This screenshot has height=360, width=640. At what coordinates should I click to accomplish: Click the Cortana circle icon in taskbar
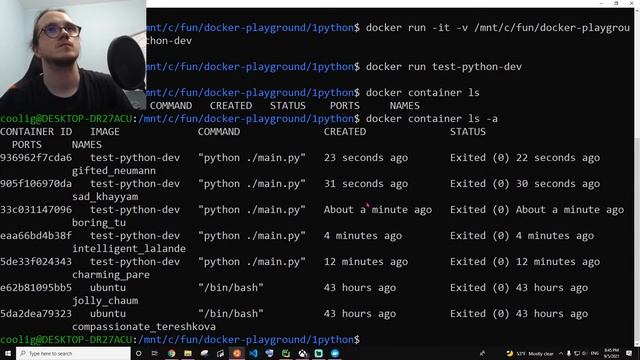(138, 353)
